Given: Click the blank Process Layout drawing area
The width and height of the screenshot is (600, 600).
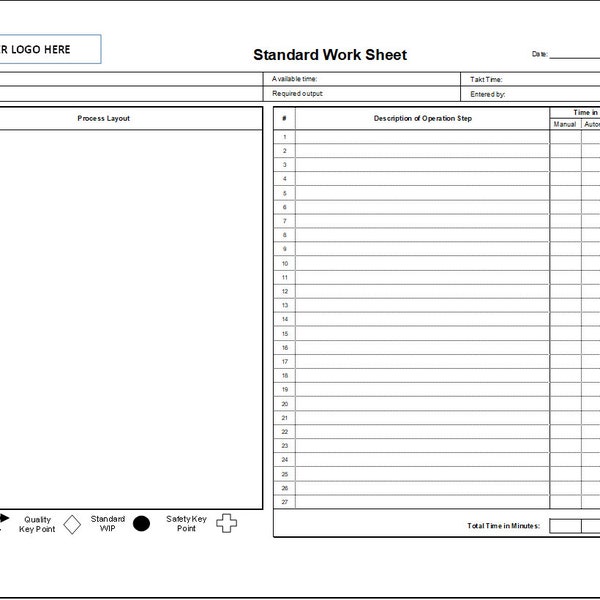Looking at the screenshot, I should pyautogui.click(x=130, y=319).
